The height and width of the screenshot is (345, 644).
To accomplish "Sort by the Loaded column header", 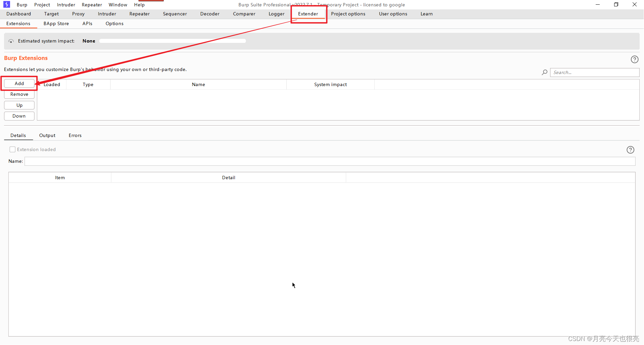I will pos(52,84).
